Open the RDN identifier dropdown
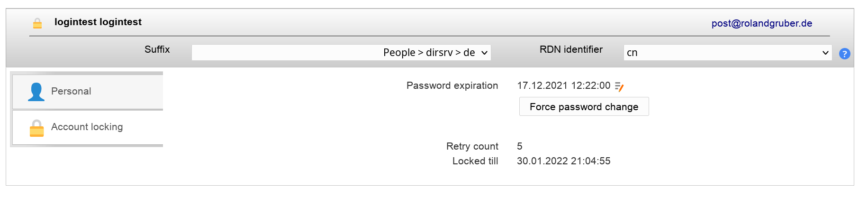The image size is (868, 199). tap(727, 53)
